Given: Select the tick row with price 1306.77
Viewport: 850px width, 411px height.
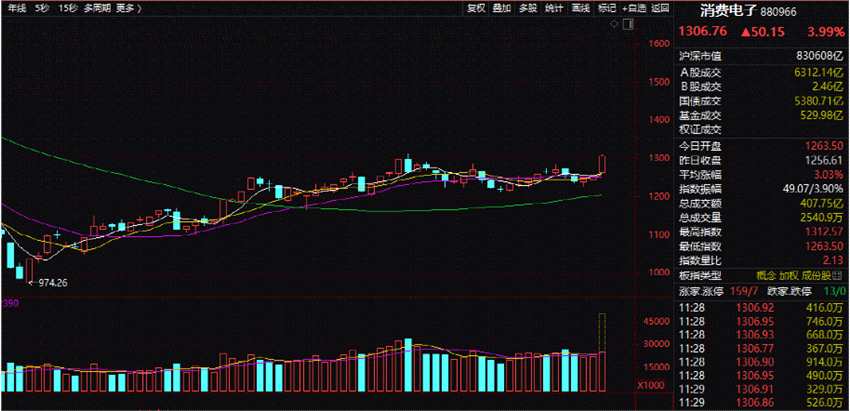Looking at the screenshot, I should click(x=762, y=348).
